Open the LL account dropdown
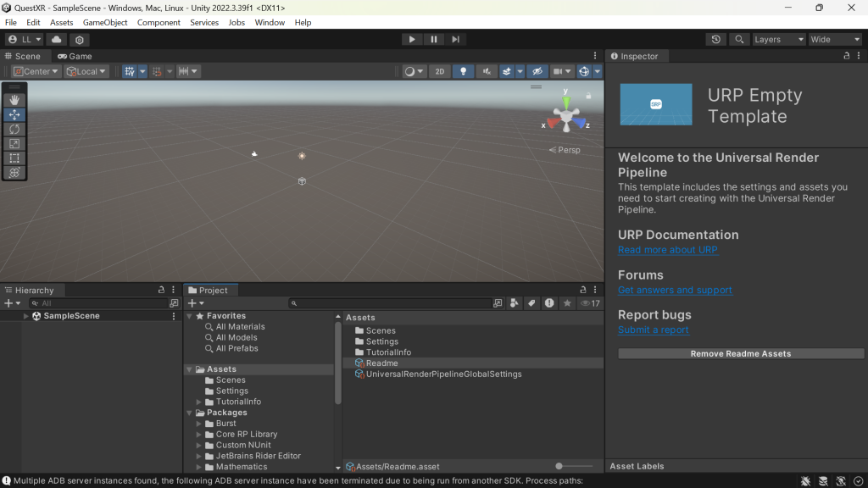The image size is (868, 488). pyautogui.click(x=25, y=39)
